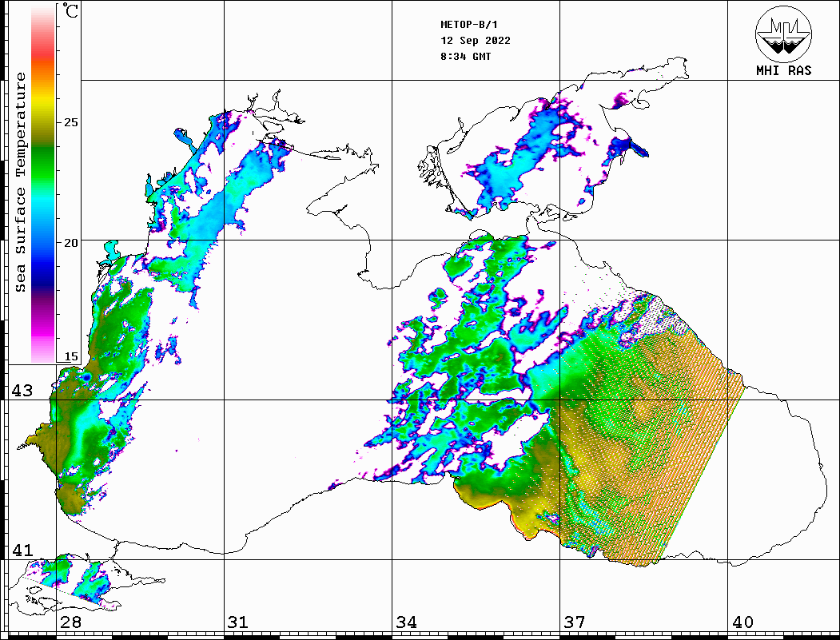
Task: Click the 15 tick on temperature scale
Action: pyautogui.click(x=70, y=356)
